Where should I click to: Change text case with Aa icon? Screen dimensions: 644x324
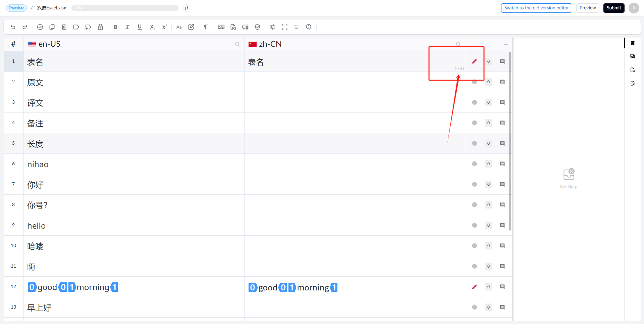179,27
